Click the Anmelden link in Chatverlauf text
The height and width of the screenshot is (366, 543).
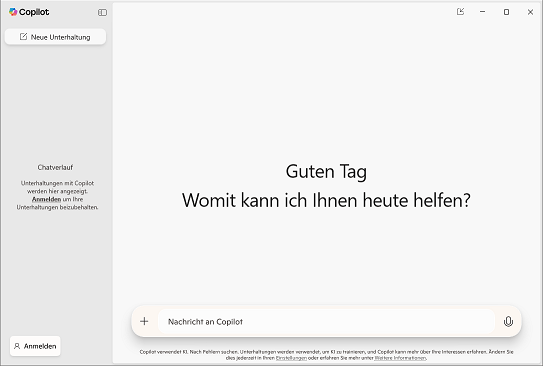(46, 199)
